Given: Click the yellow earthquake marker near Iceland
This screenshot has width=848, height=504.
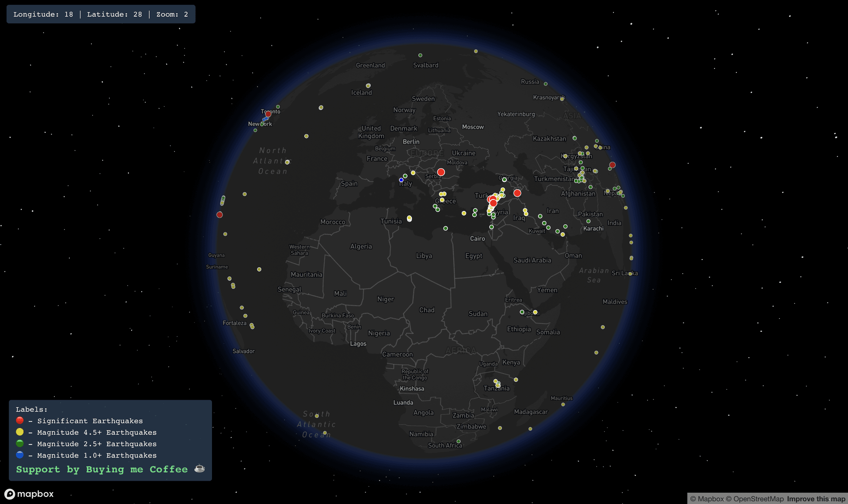Looking at the screenshot, I should click(x=368, y=86).
